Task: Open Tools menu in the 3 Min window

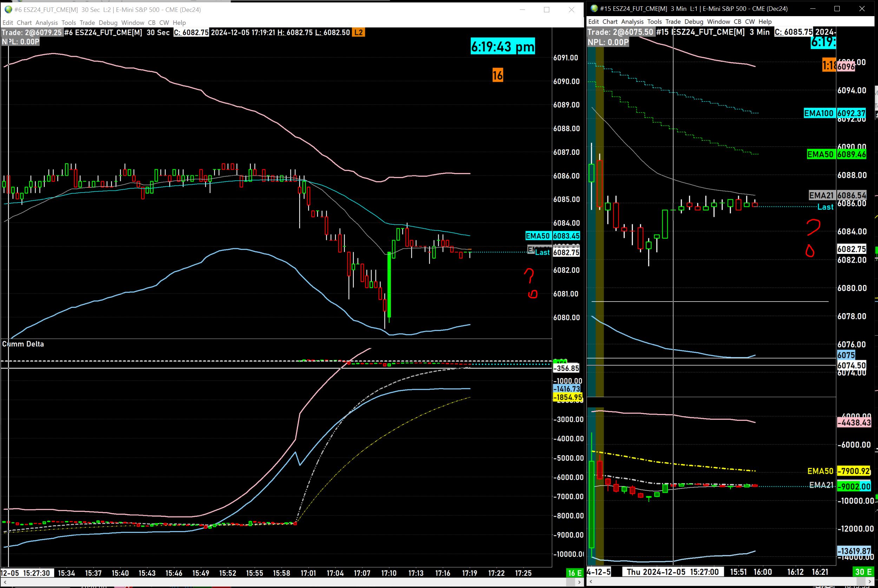Action: click(655, 22)
